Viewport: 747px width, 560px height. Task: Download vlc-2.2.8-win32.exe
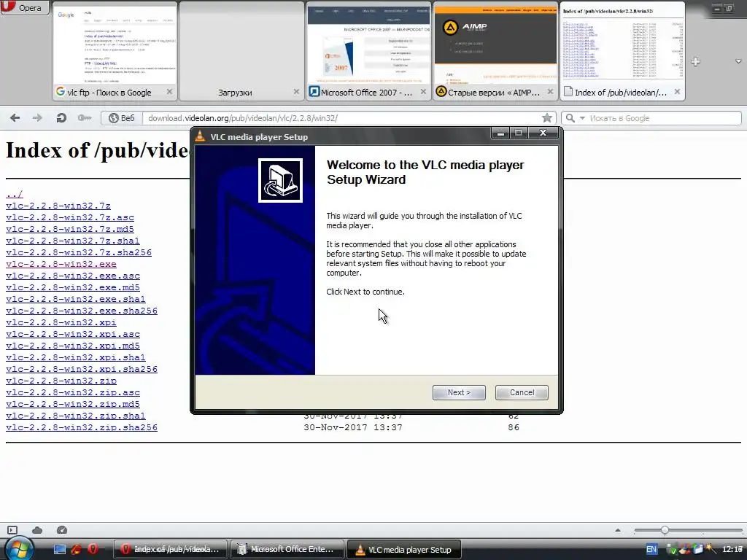(x=61, y=264)
